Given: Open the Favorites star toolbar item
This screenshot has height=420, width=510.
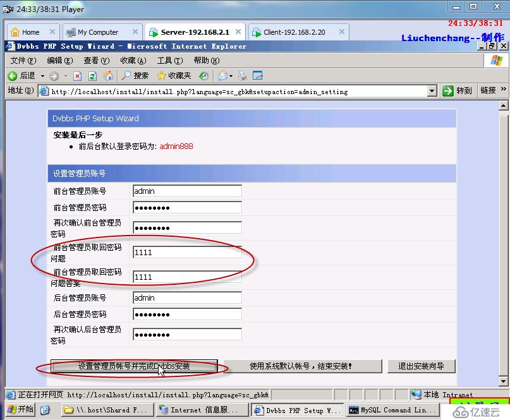Looking at the screenshot, I should [174, 76].
